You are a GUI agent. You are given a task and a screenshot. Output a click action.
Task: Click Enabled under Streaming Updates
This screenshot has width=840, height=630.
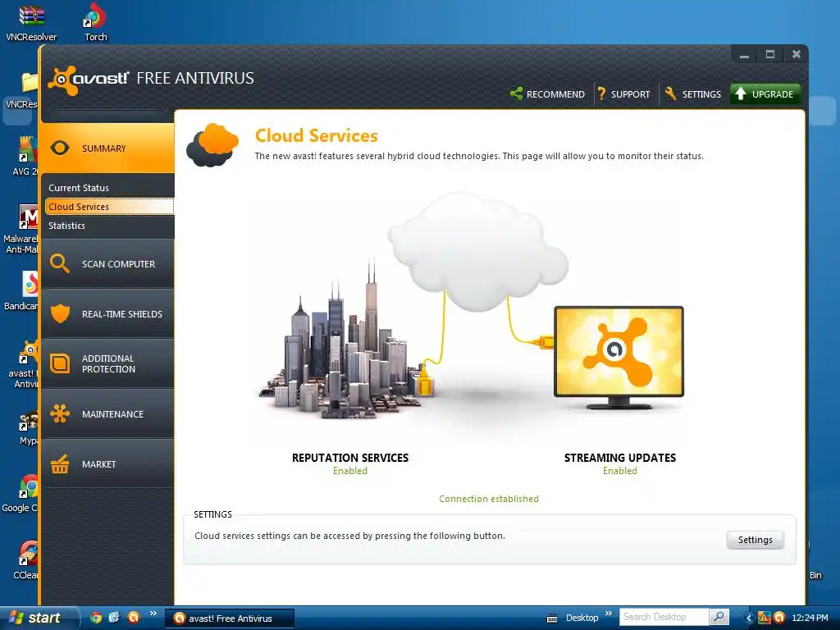(620, 471)
